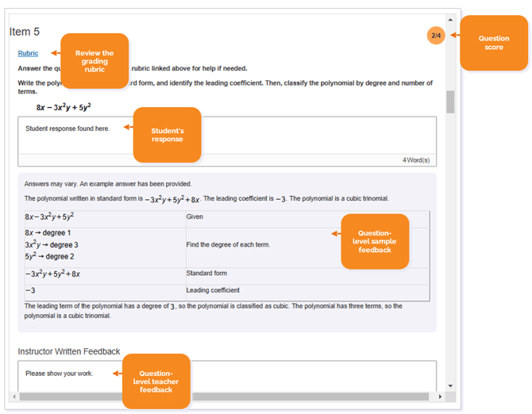Click the horizontal scrollbar left arrow

pyautogui.click(x=14, y=396)
